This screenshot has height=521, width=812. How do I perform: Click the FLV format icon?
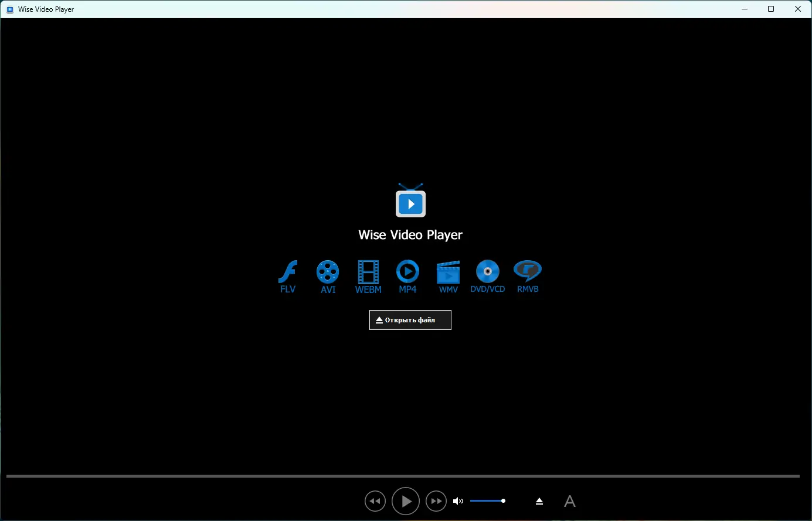tap(288, 277)
